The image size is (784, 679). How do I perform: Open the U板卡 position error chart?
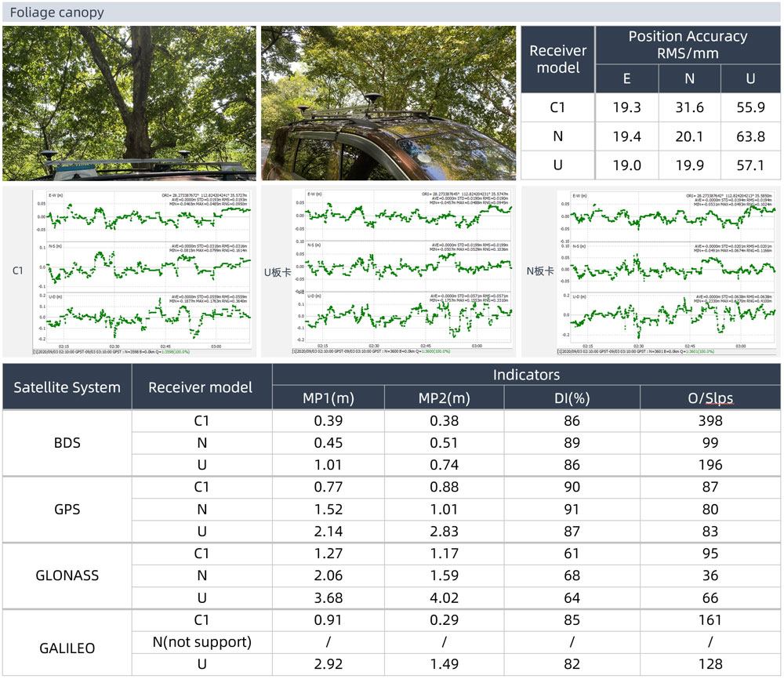pyautogui.click(x=402, y=271)
